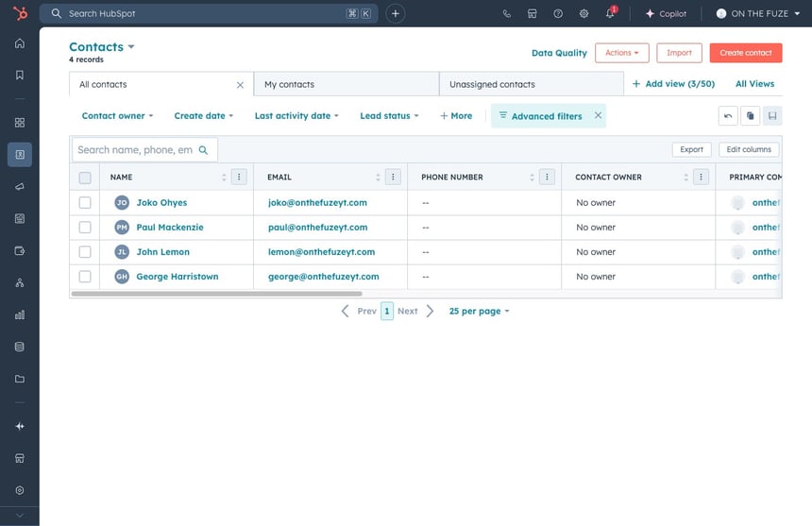Click the Import button

[679, 53]
